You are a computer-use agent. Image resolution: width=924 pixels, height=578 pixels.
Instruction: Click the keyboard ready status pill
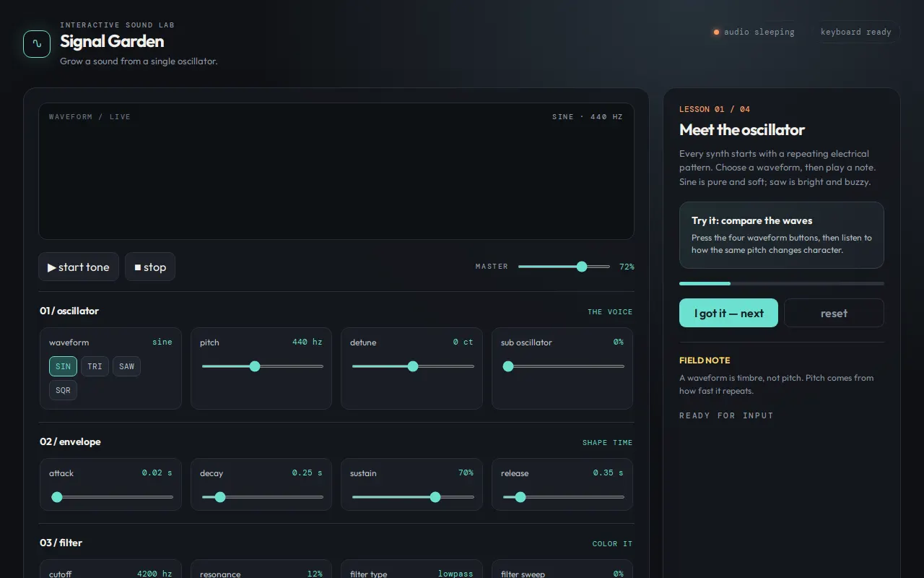(855, 32)
